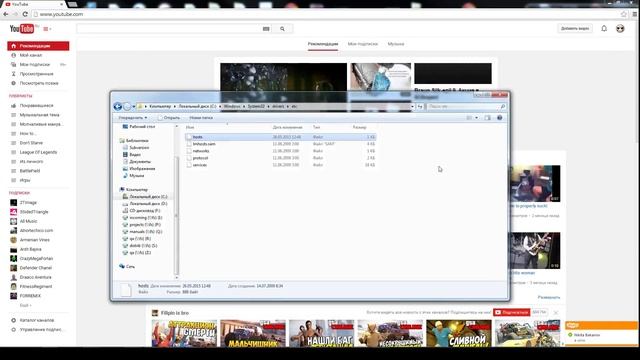Click the Explorer change view icon
Viewport: 640px width, 360px height.
(469, 118)
